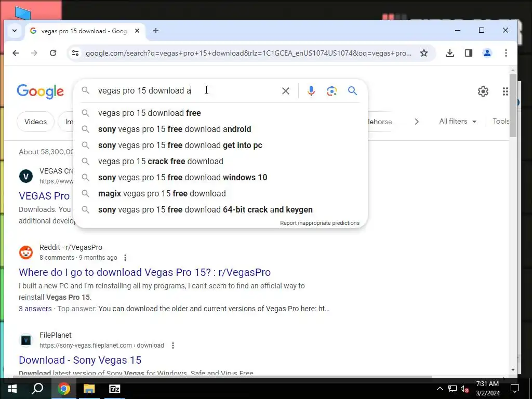
Task: Open the tab search dropdown arrow
Action: pos(15,31)
